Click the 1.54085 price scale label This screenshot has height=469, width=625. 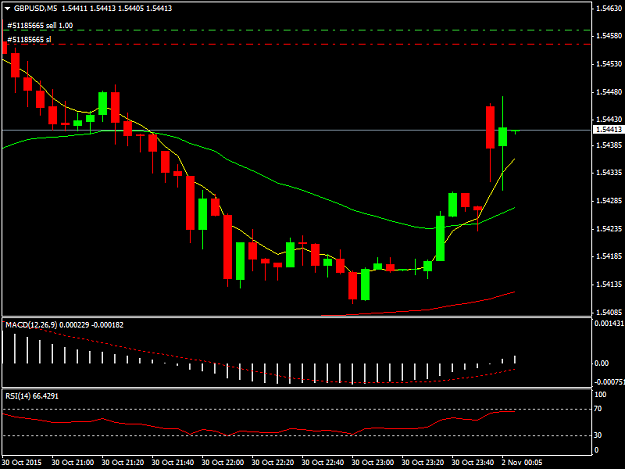click(609, 312)
